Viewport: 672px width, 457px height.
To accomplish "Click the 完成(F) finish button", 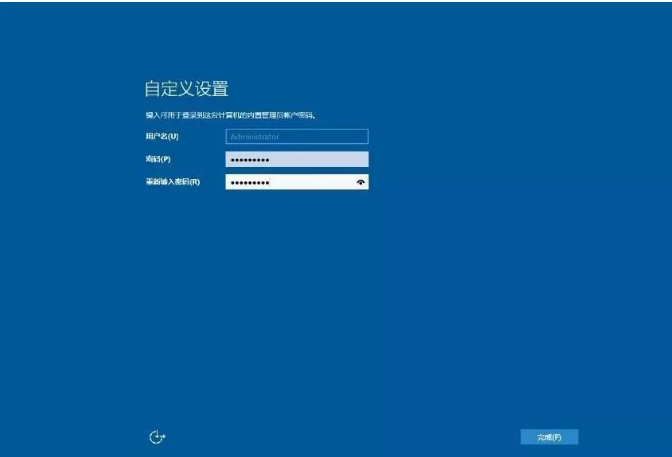I will [549, 437].
